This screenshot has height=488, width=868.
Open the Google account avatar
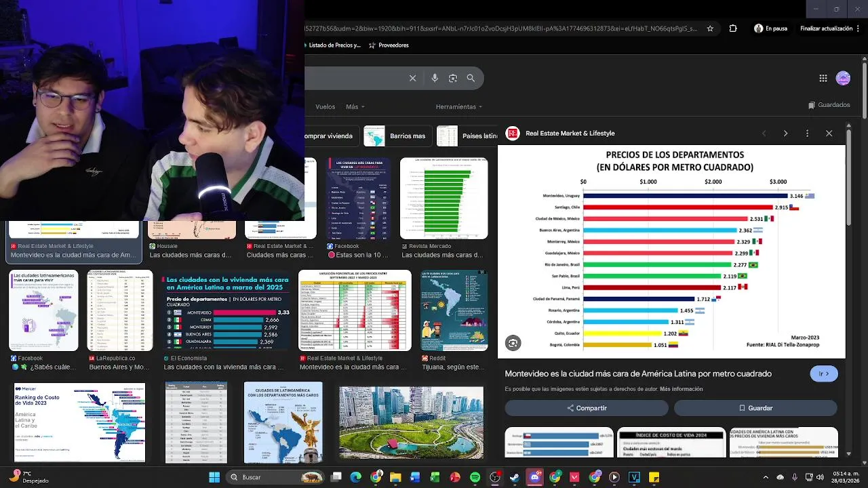(x=843, y=78)
